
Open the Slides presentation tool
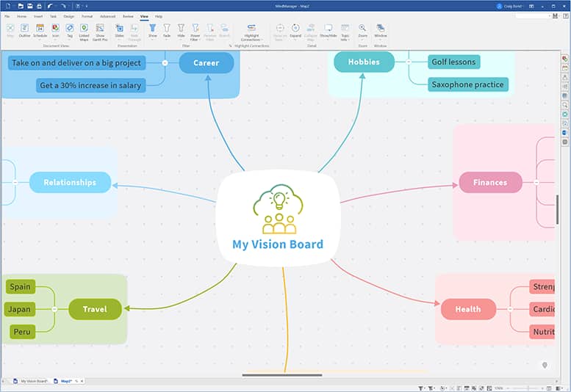[119, 30]
